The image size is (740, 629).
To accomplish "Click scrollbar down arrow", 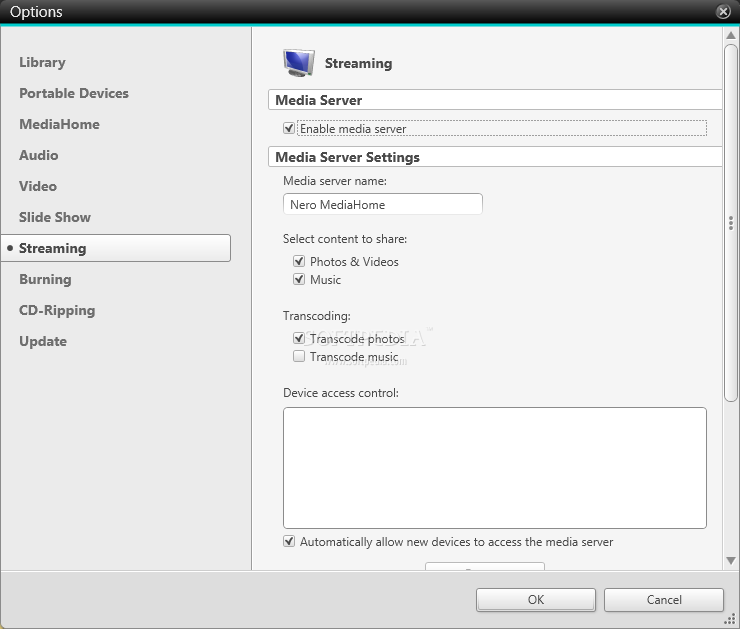I will pos(731,561).
